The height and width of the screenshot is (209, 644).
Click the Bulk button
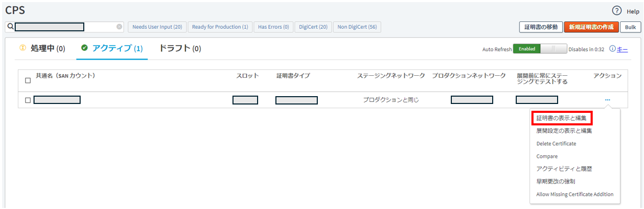[x=630, y=27]
